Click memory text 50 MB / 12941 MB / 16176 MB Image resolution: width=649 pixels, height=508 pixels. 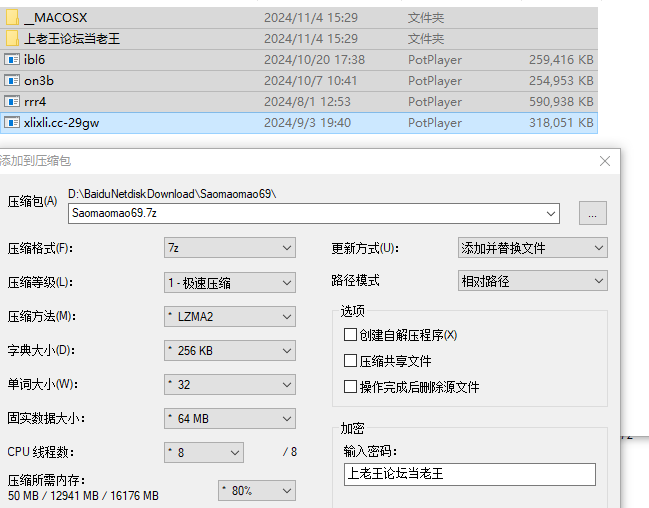click(83, 496)
